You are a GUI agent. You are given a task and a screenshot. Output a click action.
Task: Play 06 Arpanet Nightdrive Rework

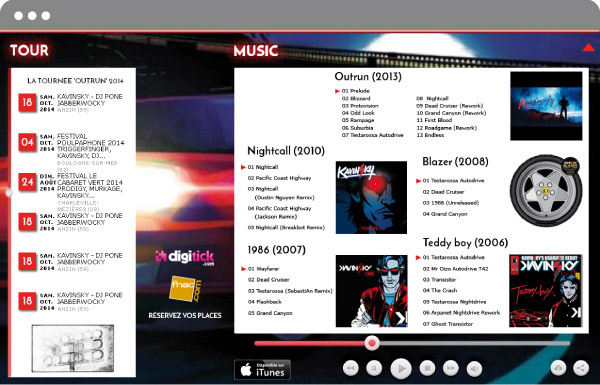461,313
